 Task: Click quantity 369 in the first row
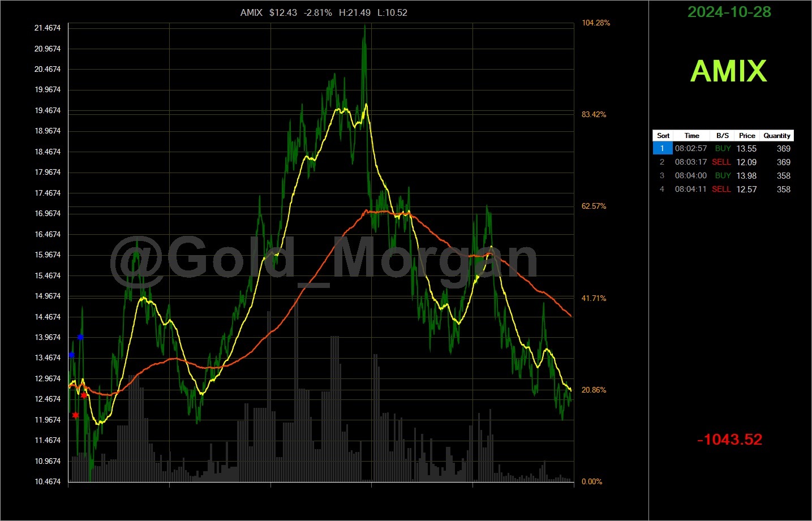[784, 149]
